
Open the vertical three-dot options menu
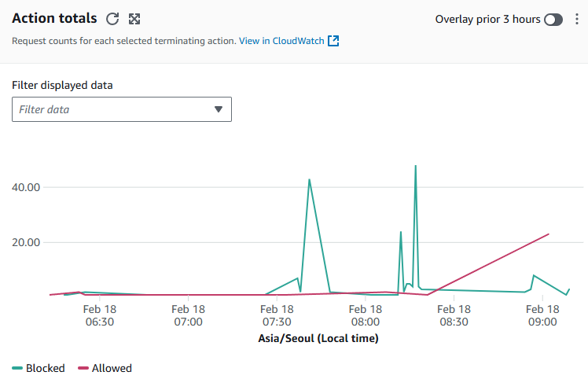tap(577, 19)
